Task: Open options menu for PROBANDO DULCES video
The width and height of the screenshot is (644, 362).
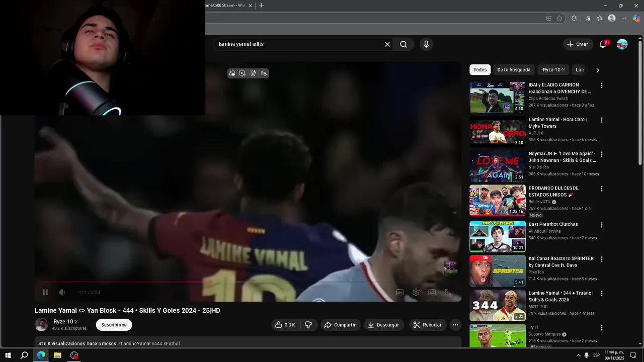Action: tap(601, 189)
